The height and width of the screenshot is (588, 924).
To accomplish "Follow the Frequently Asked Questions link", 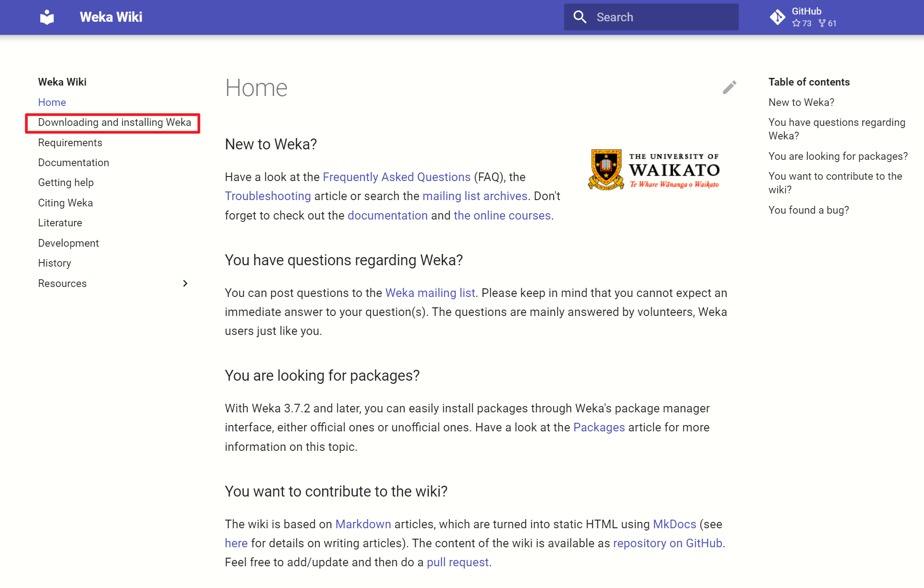I will (x=397, y=177).
